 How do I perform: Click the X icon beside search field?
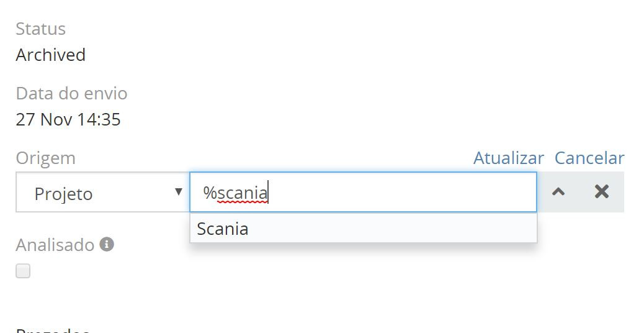(601, 192)
